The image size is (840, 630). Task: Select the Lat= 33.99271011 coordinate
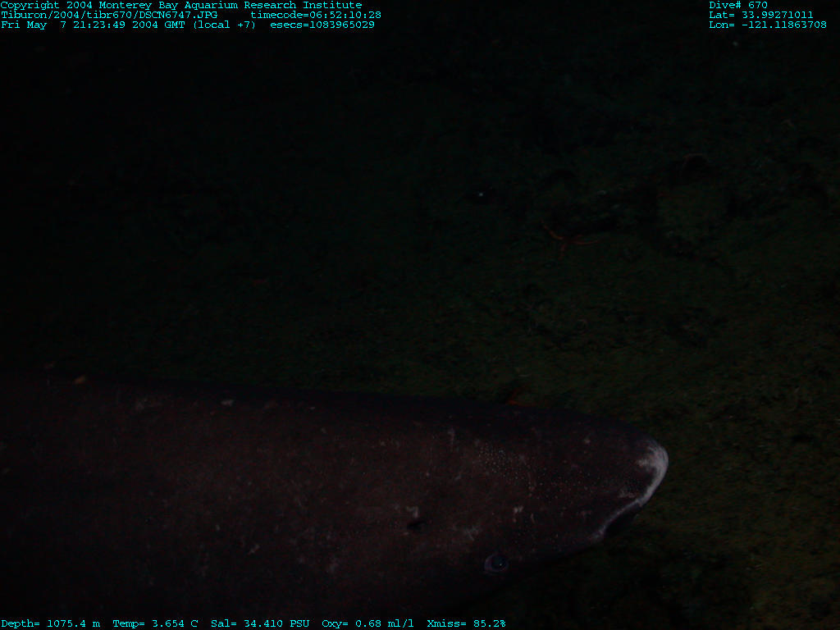point(760,15)
